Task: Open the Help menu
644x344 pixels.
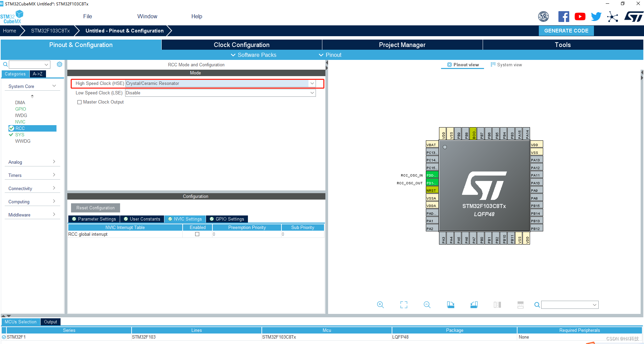Action: [197, 16]
